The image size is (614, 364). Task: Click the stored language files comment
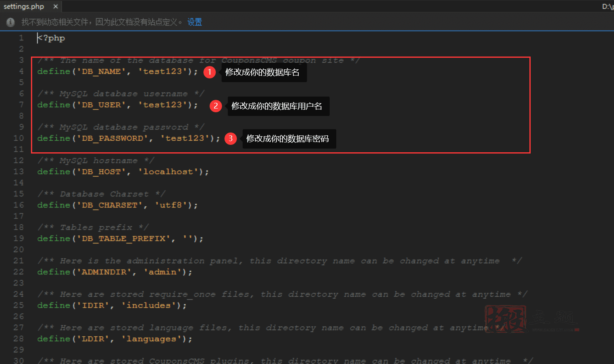click(271, 328)
